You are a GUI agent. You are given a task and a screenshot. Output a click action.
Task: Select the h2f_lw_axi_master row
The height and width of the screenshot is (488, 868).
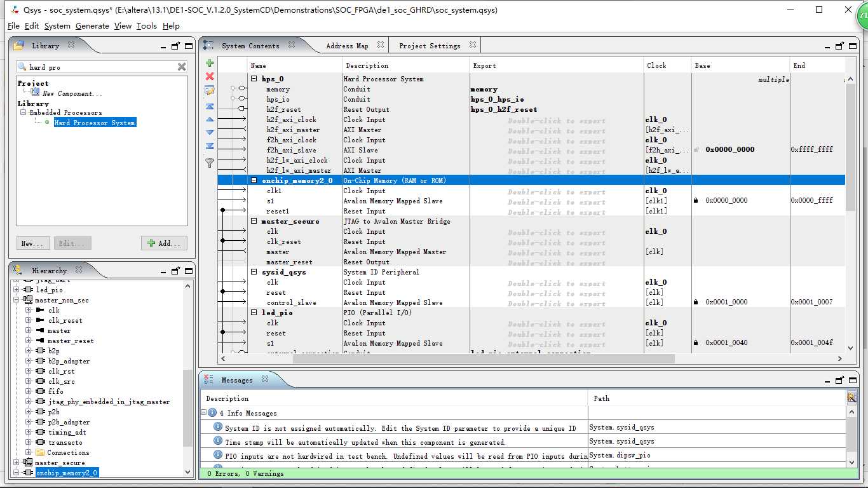(x=299, y=170)
